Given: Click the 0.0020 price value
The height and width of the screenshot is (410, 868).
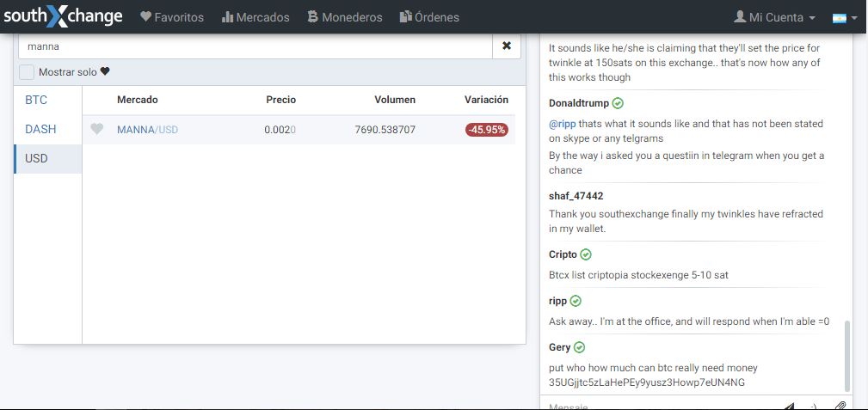Looking at the screenshot, I should tap(280, 130).
